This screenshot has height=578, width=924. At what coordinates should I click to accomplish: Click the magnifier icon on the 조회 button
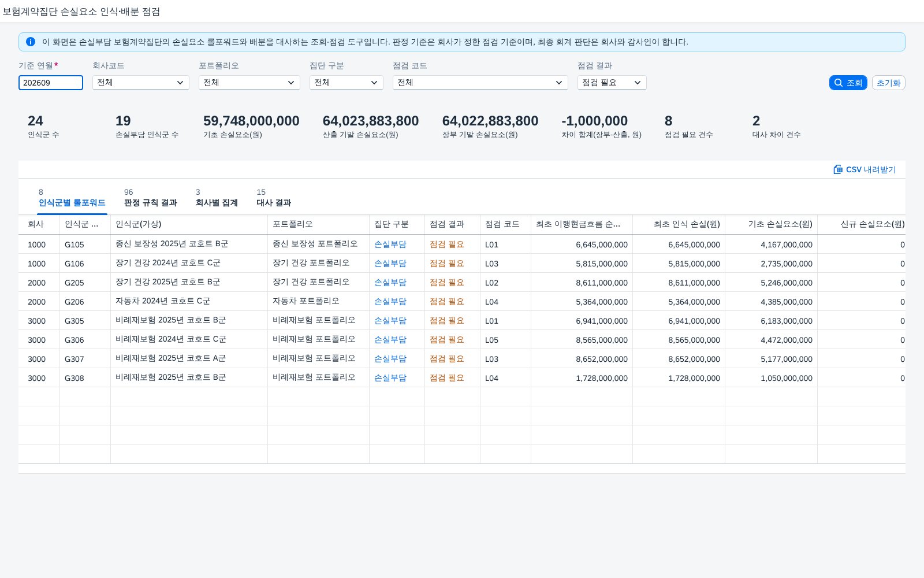(x=839, y=83)
